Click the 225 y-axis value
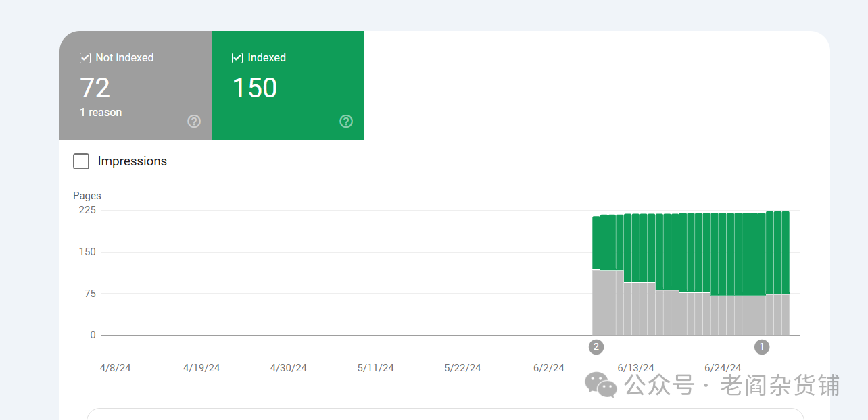 pos(87,210)
